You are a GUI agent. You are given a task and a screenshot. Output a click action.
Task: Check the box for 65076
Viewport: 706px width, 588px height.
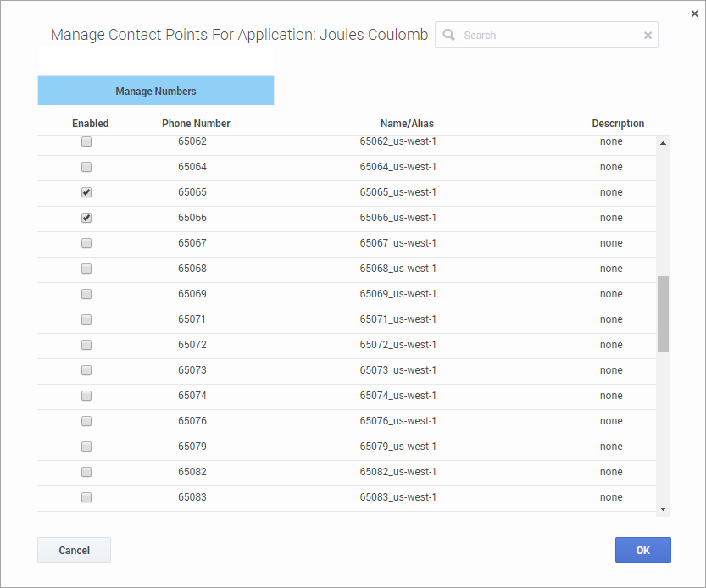click(x=86, y=421)
